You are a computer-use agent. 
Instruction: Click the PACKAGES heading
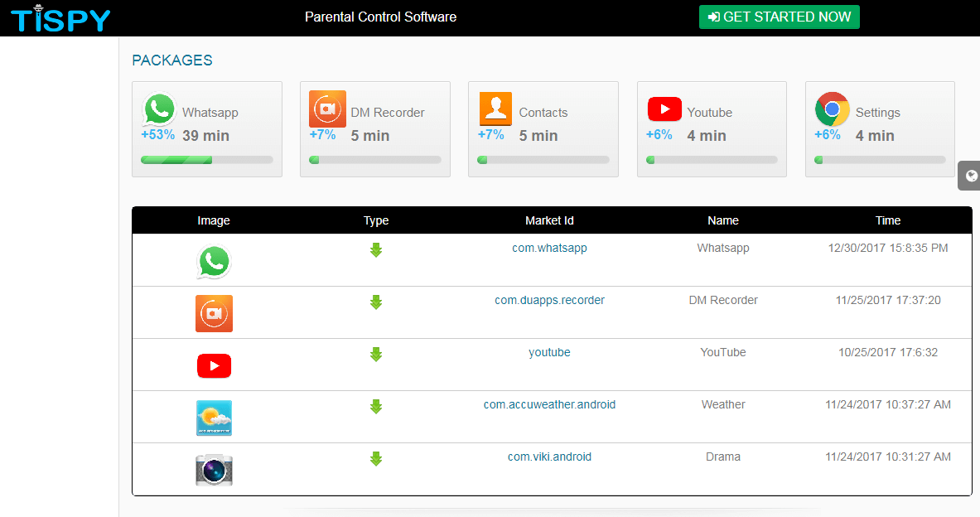click(171, 60)
